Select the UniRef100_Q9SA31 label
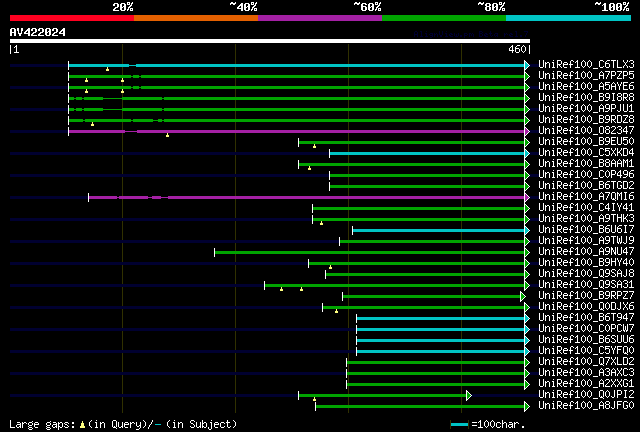Viewport: 640px width, 432px height. coord(586,285)
